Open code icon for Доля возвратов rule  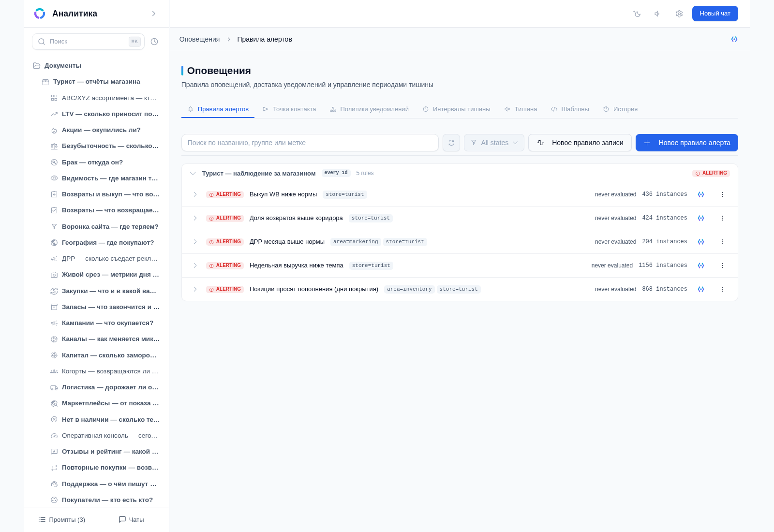pos(701,218)
